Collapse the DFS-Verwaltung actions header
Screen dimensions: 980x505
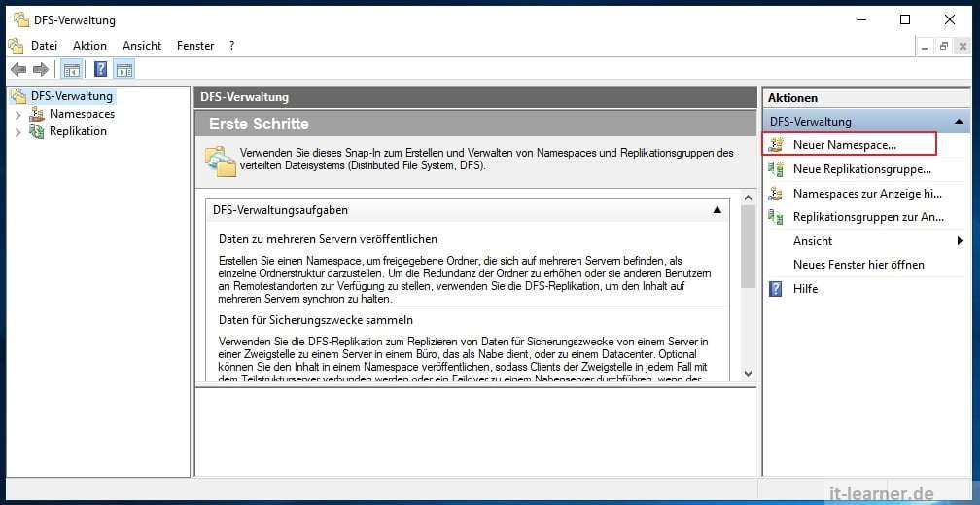(x=960, y=122)
